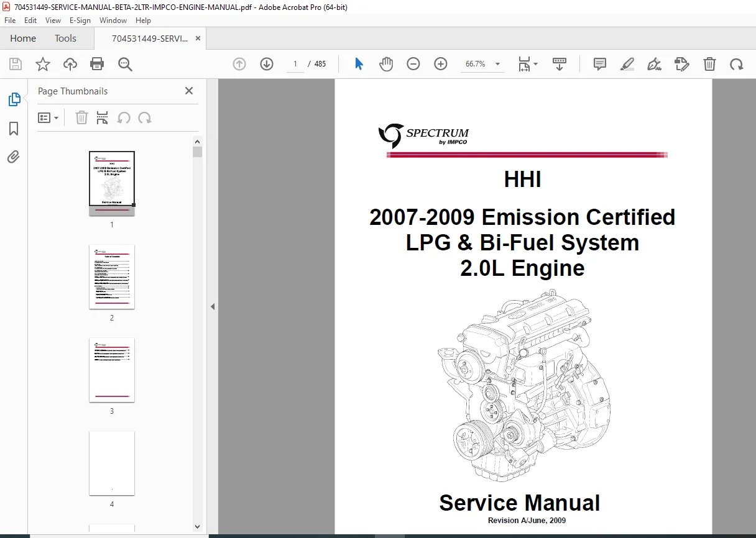Image resolution: width=756 pixels, height=538 pixels.
Task: Rotate the page using toolbar rotate icon
Action: point(737,64)
